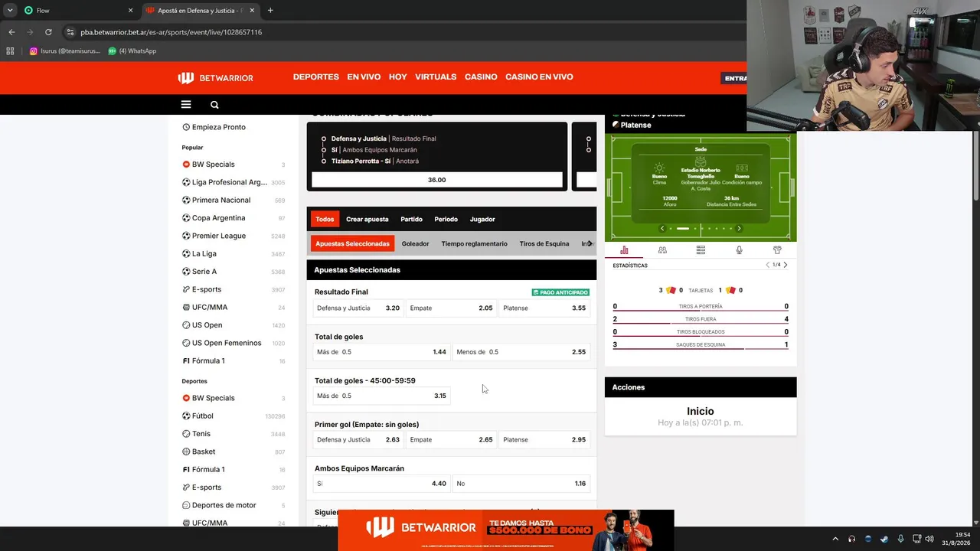Bet Ambos Equipos Marcarán No at 1.16

521,484
